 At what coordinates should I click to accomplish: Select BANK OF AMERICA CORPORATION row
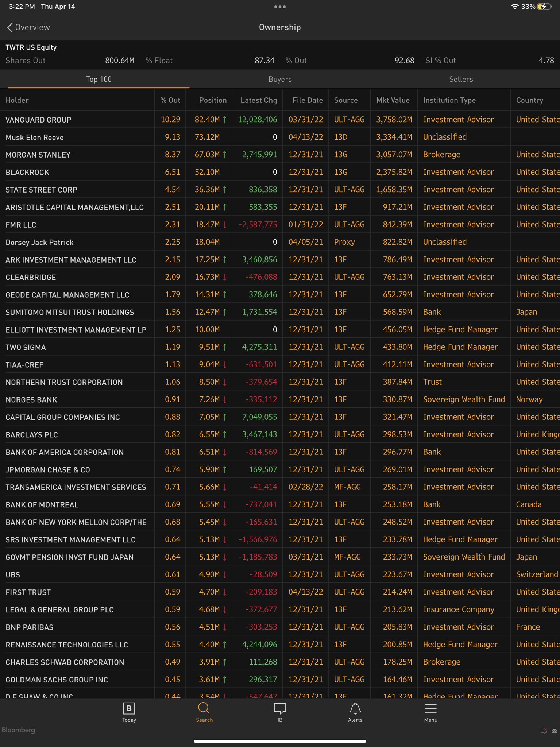coord(280,452)
